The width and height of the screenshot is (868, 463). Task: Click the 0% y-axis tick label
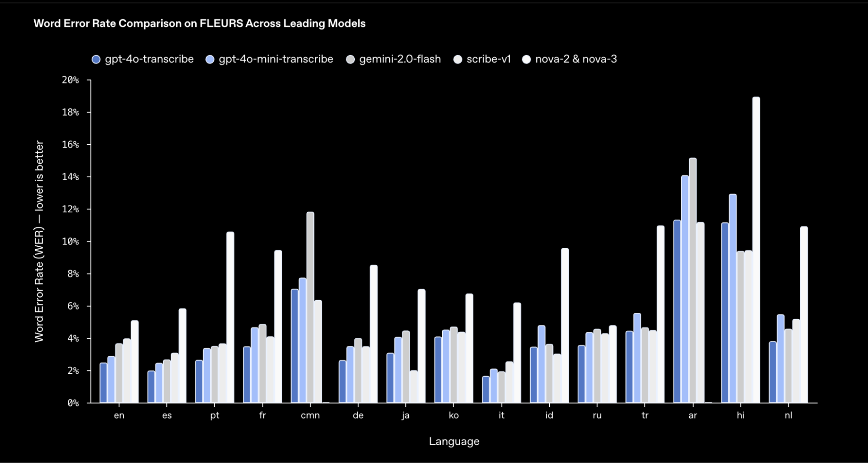tap(73, 403)
